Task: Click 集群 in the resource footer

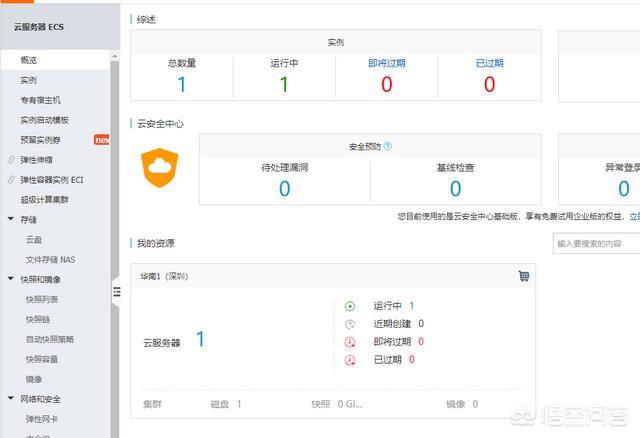Action: point(152,404)
